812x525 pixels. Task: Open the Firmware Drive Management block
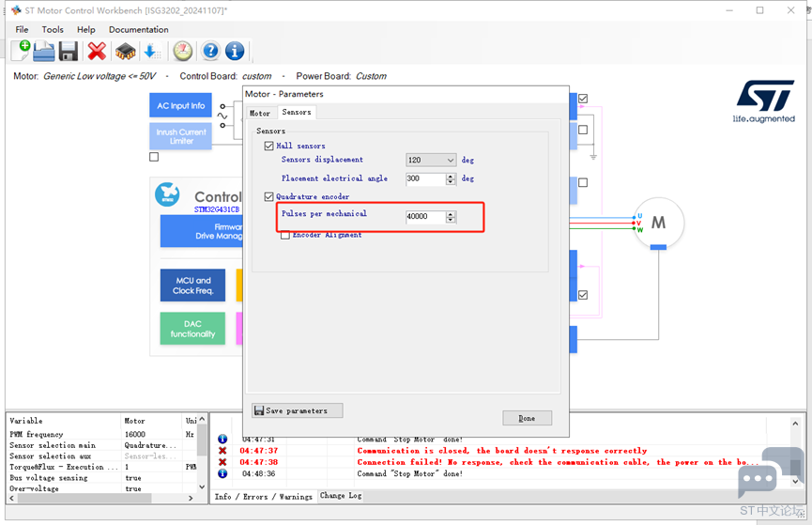(x=202, y=231)
